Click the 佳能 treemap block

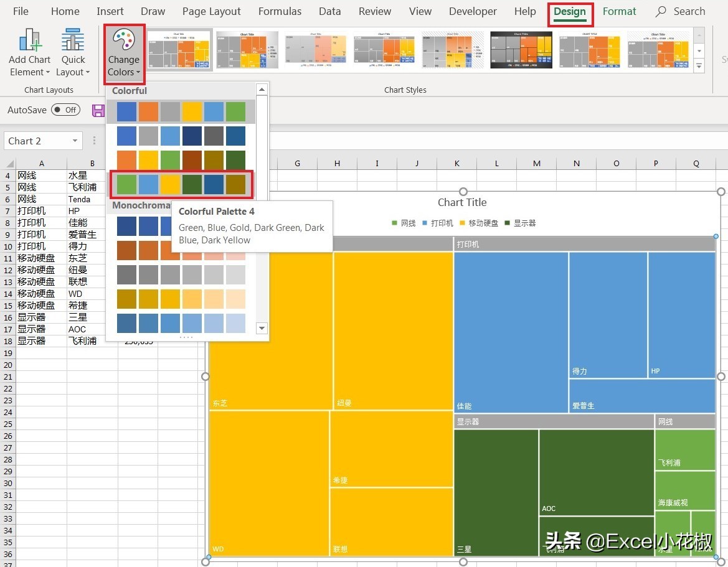pos(511,332)
